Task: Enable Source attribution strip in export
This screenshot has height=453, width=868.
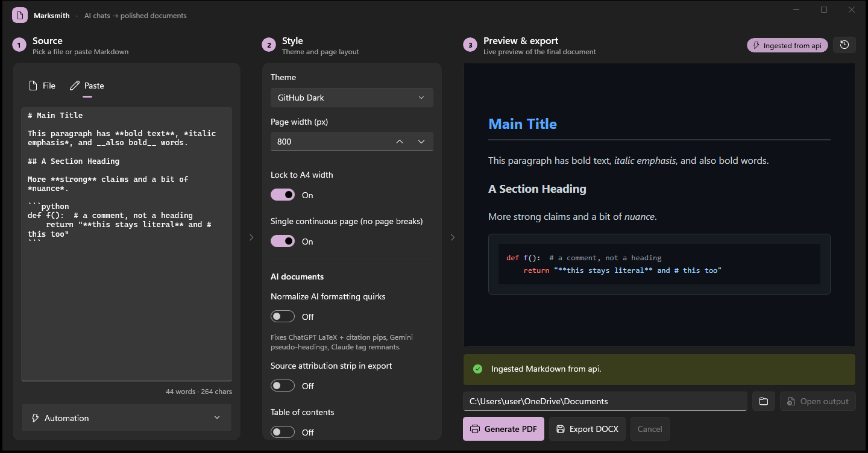Action: [283, 386]
